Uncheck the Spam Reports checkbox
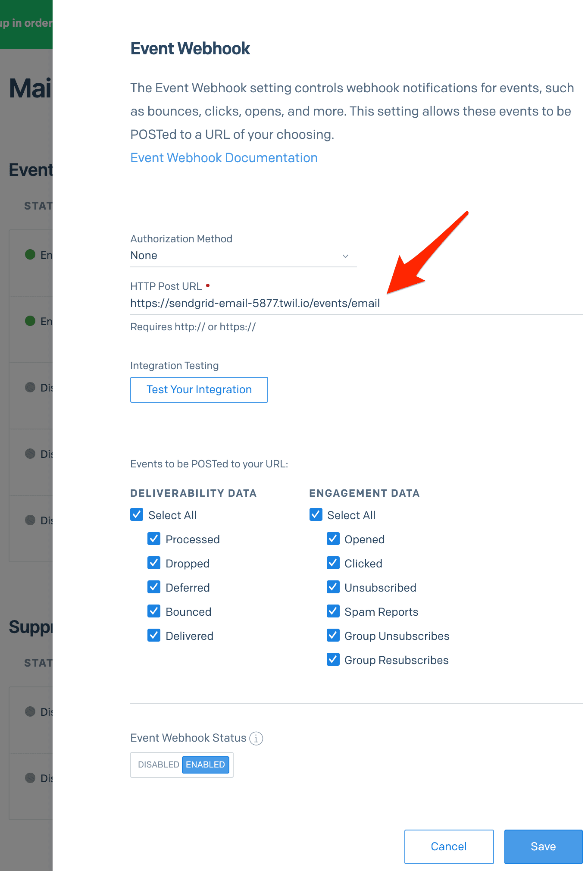 coord(333,611)
